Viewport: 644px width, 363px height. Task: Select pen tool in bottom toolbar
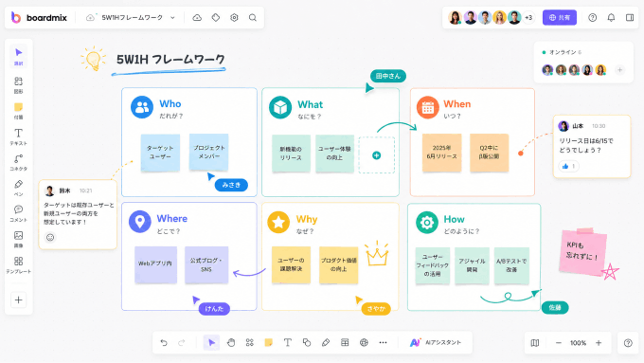[x=326, y=342]
